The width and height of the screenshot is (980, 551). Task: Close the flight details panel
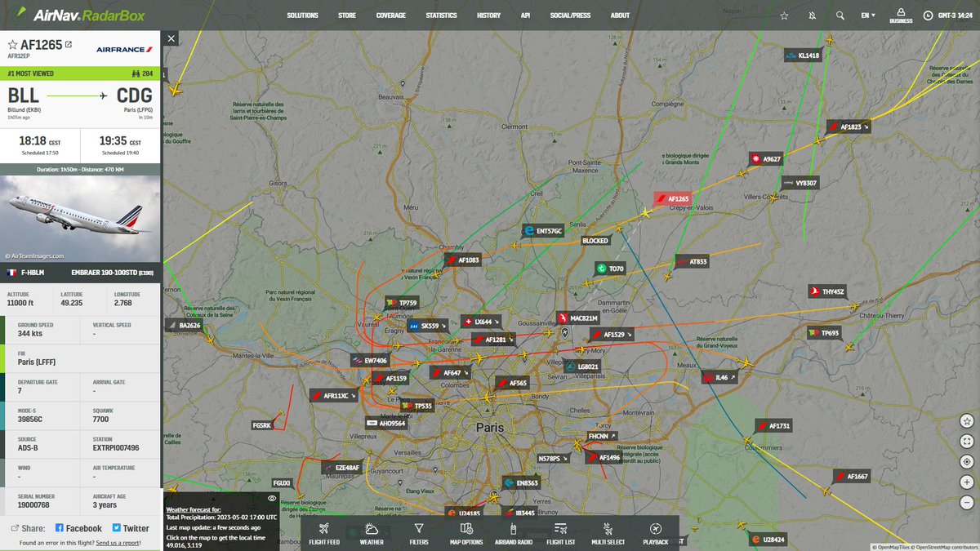(x=171, y=38)
